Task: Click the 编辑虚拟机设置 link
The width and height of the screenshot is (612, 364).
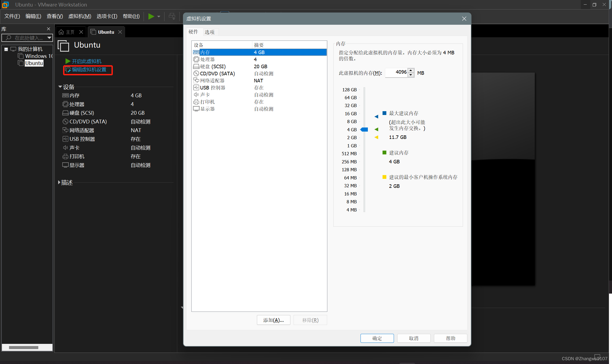Action: pos(89,70)
